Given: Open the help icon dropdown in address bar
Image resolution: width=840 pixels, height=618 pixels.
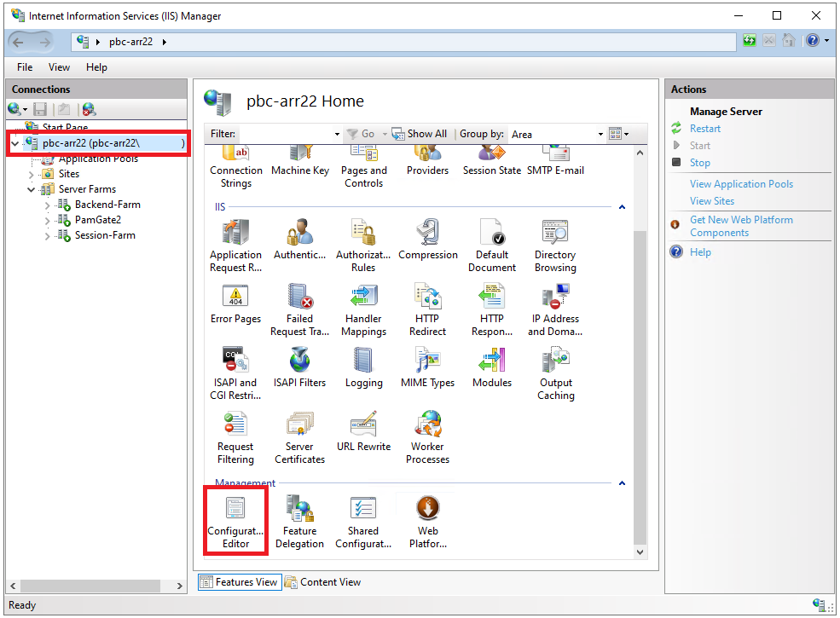Looking at the screenshot, I should [826, 41].
